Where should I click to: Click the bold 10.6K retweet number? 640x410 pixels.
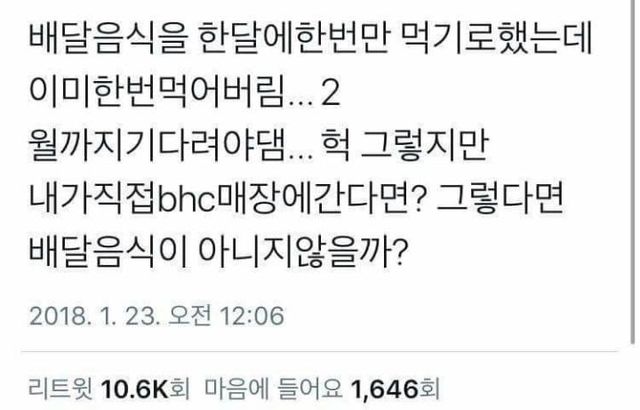pos(134,388)
